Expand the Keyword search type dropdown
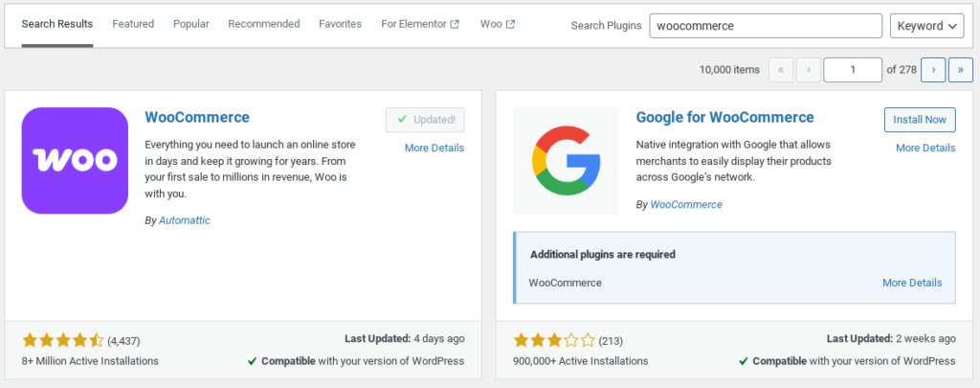 [926, 26]
